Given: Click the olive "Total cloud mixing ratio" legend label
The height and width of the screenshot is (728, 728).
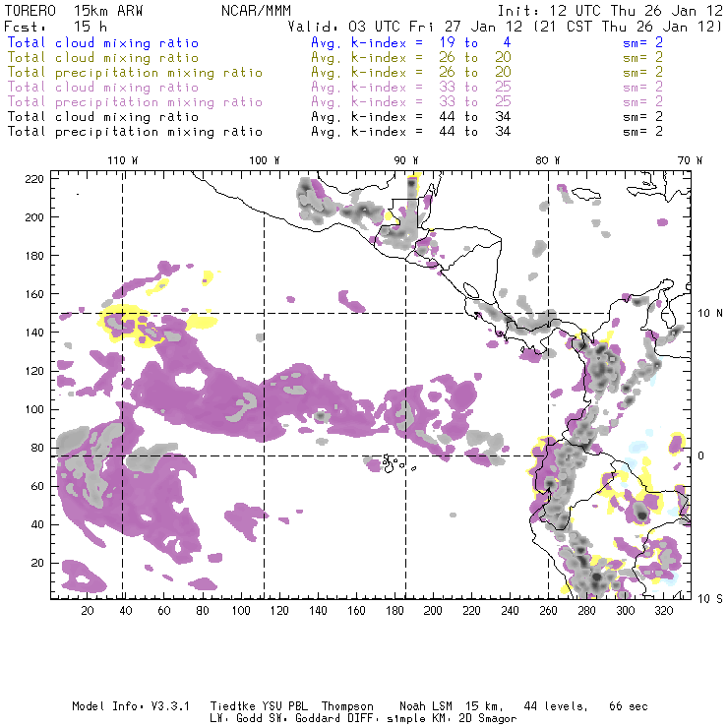Looking at the screenshot, I should [x=103, y=58].
